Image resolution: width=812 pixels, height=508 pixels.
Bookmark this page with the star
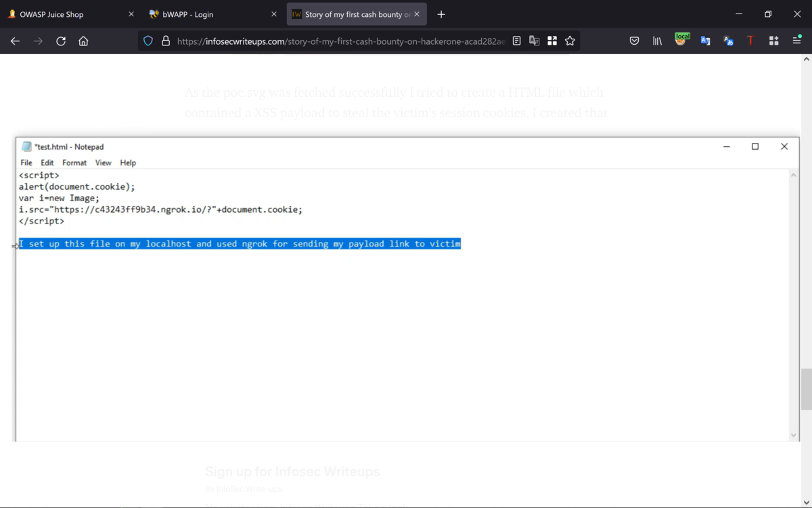coord(570,41)
